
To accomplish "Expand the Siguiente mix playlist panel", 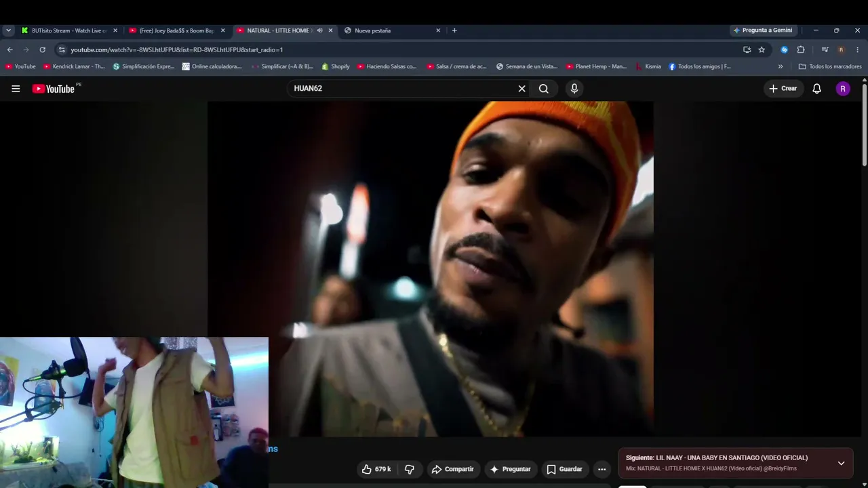I will tap(841, 463).
